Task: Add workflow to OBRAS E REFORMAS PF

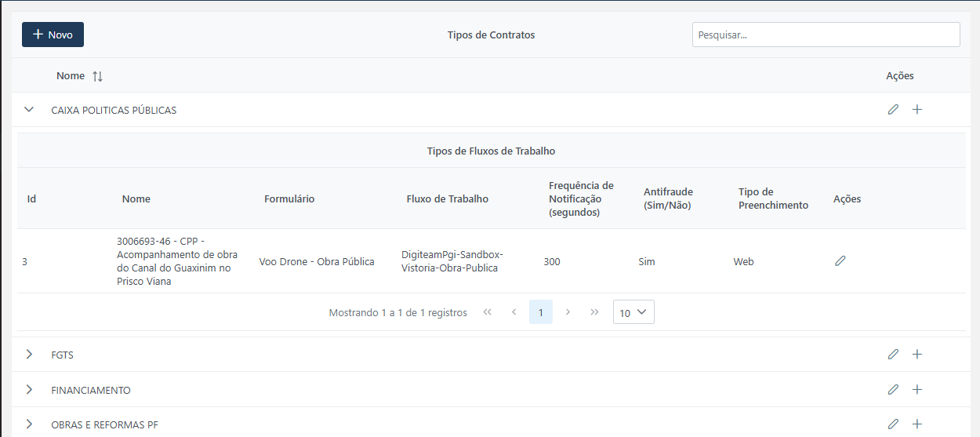Action: (x=917, y=424)
